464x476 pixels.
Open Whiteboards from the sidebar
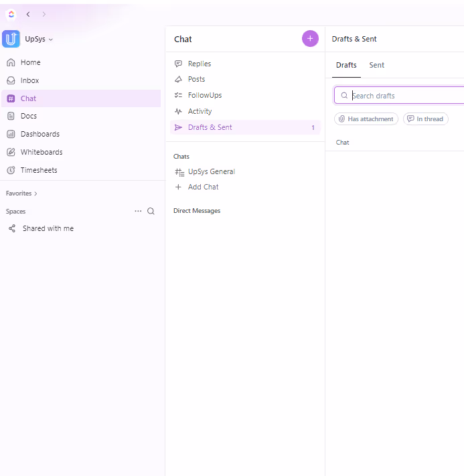pyautogui.click(x=41, y=152)
